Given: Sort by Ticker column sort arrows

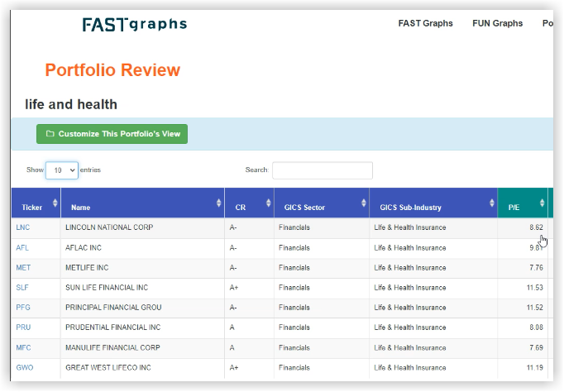Looking at the screenshot, I should point(55,203).
